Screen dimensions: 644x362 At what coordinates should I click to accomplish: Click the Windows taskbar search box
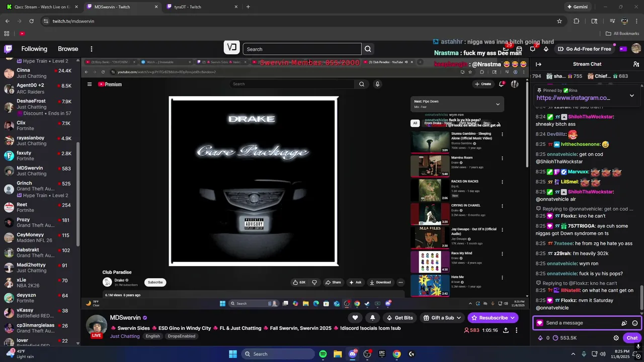tap(277, 354)
